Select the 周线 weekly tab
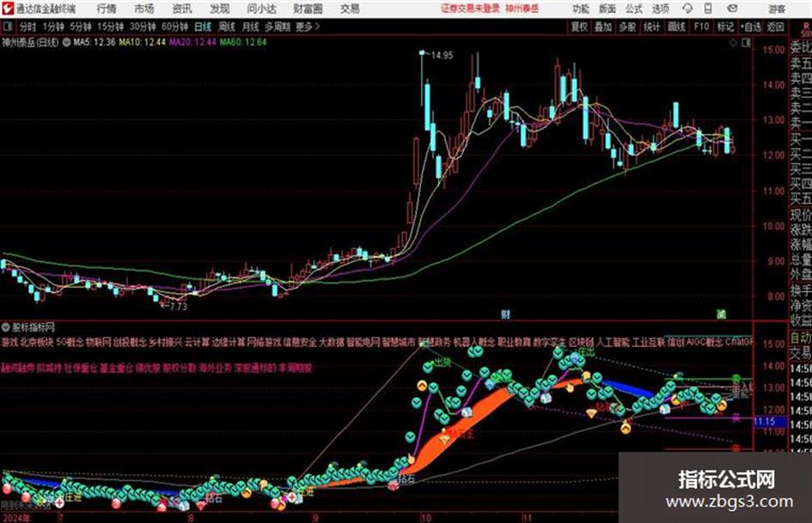This screenshot has width=812, height=523. click(227, 27)
